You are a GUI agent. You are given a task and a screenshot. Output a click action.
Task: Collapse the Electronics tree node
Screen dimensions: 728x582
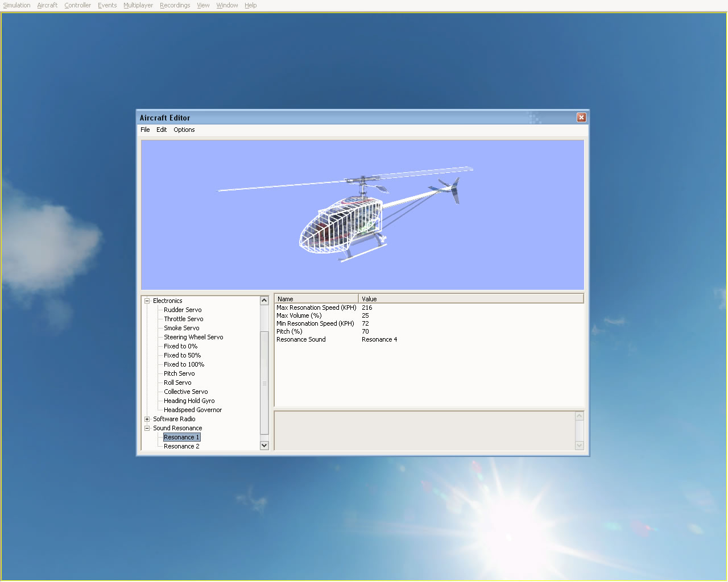click(x=147, y=301)
